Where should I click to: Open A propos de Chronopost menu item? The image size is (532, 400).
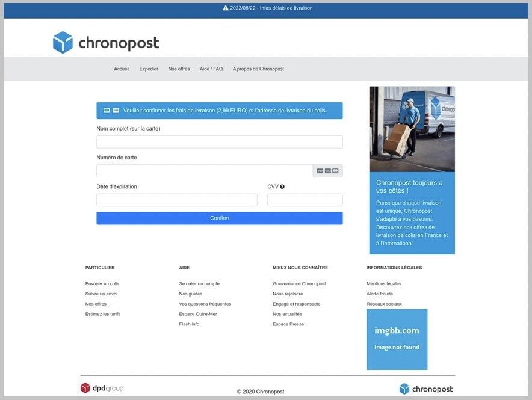[x=258, y=69]
